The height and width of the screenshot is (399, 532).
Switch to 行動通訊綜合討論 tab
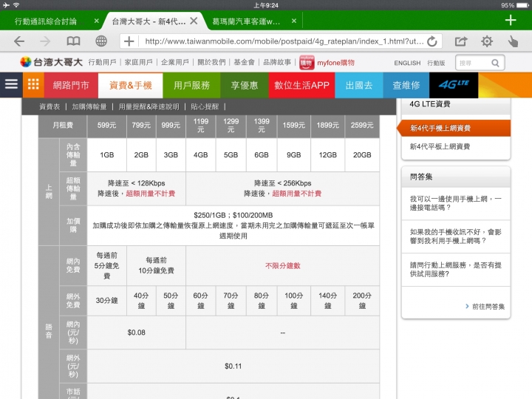[x=46, y=21]
